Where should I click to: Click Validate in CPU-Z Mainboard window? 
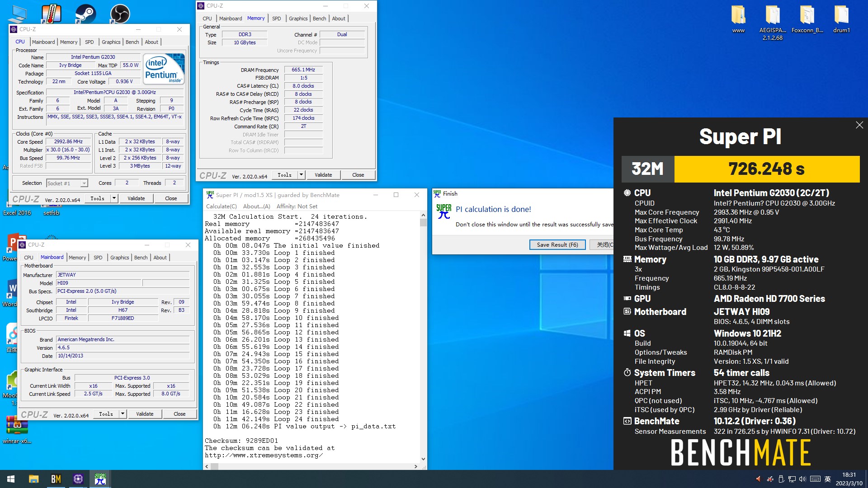click(x=145, y=414)
